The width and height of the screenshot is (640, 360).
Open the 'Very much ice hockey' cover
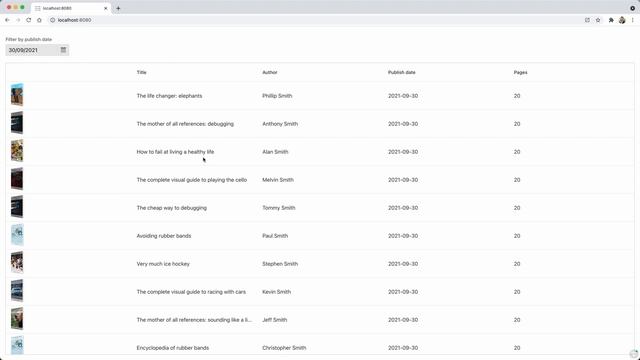click(17, 262)
